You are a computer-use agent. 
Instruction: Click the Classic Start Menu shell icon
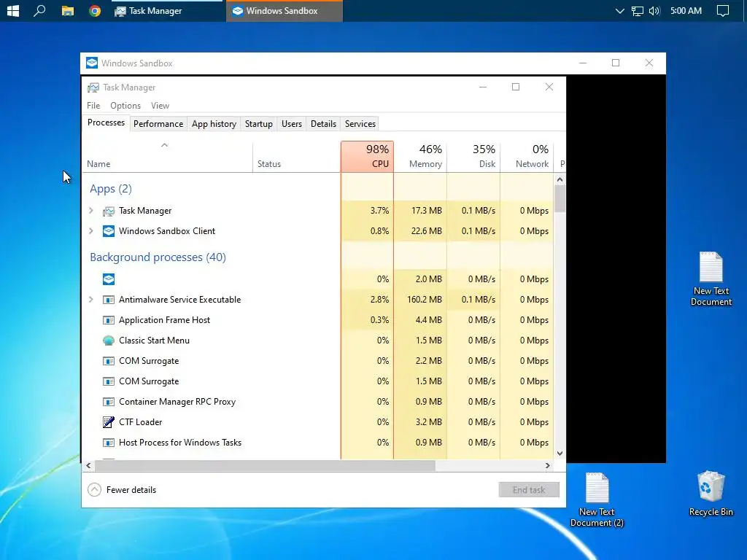click(x=109, y=341)
